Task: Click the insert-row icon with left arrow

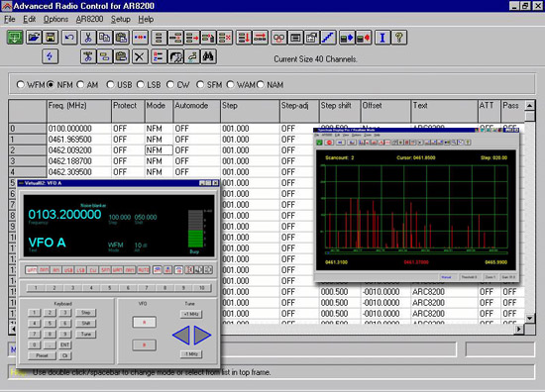Action: point(175,38)
